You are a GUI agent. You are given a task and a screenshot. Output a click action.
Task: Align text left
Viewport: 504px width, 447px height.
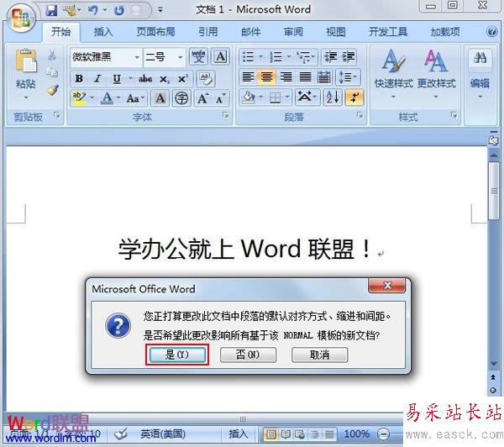coord(248,76)
